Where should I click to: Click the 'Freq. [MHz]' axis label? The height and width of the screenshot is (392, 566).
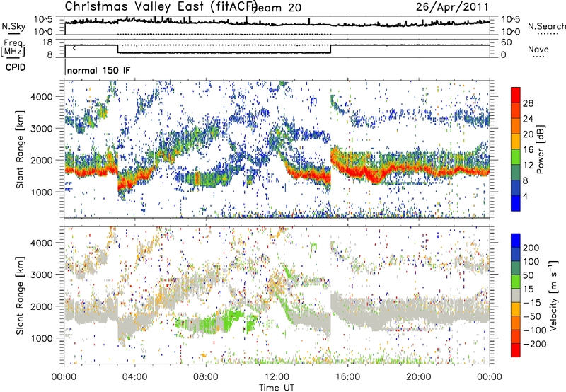[13, 48]
